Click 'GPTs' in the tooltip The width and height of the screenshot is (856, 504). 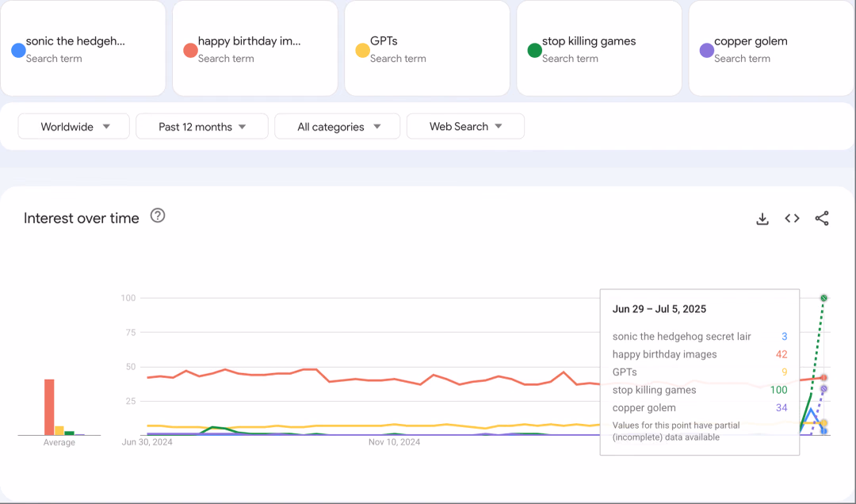(625, 372)
